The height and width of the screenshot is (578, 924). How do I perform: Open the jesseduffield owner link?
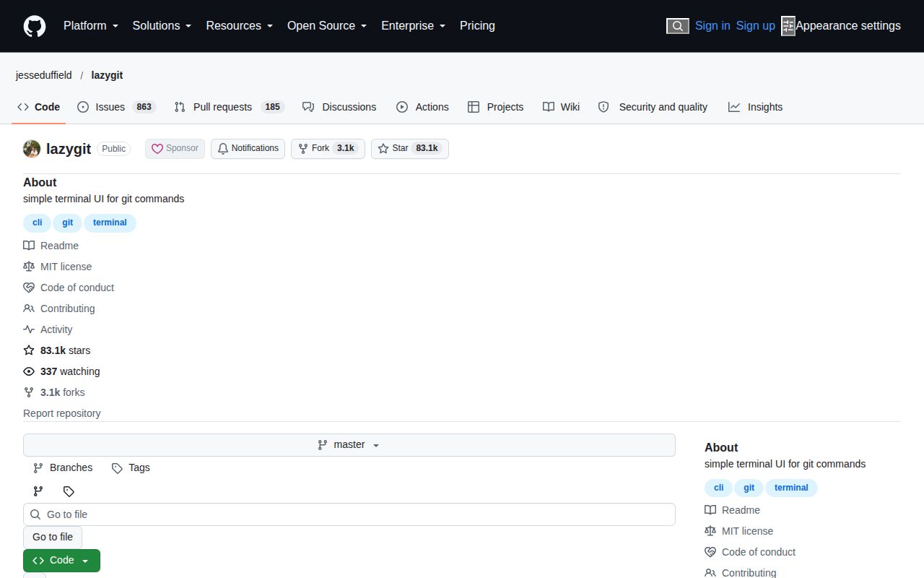pyautogui.click(x=44, y=75)
